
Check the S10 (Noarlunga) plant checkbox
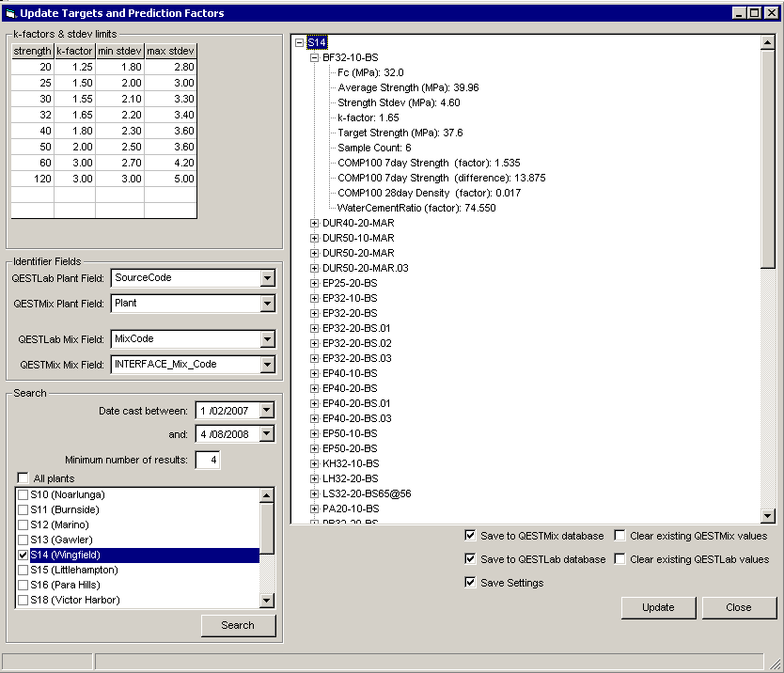pos(24,494)
